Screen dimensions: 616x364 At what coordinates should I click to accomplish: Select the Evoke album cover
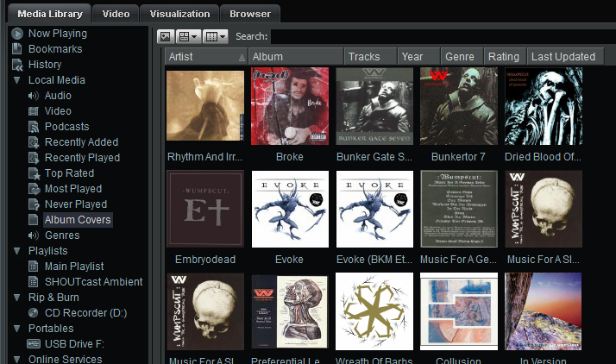pos(290,209)
